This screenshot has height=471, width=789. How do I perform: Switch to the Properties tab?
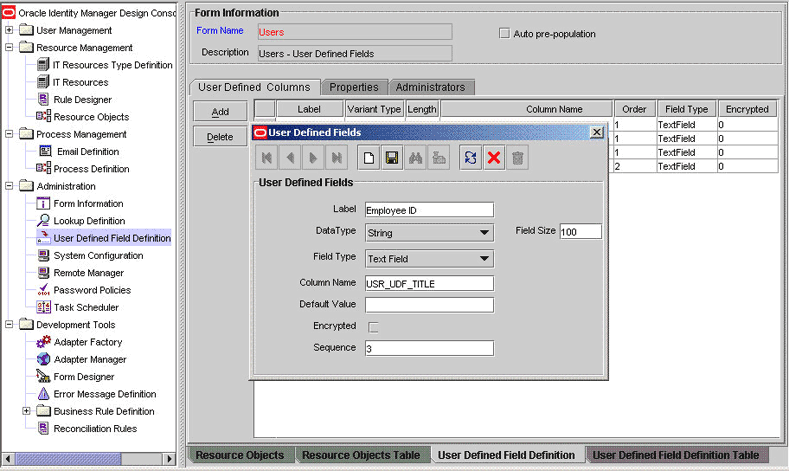point(354,87)
